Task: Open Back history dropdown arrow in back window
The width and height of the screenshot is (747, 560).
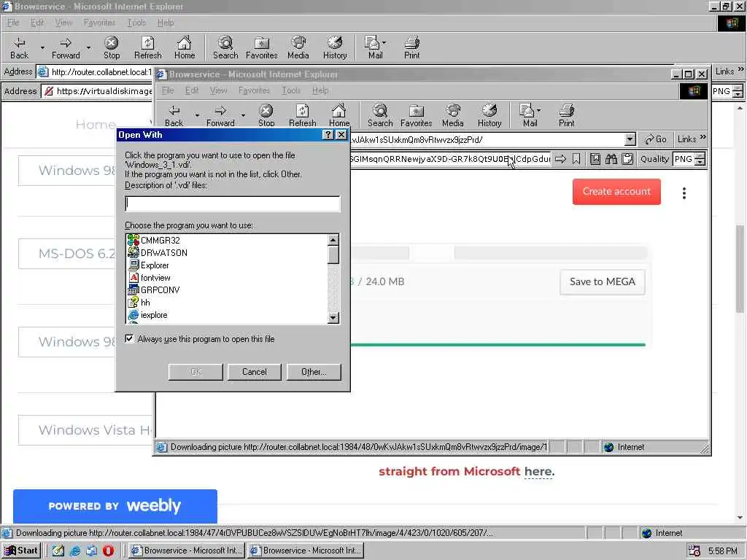Action: point(42,47)
